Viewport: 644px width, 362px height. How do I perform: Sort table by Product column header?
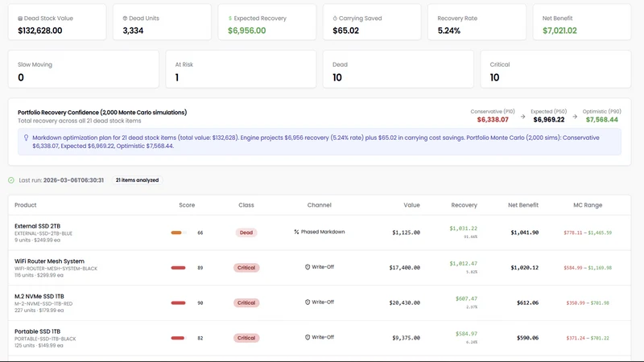[x=26, y=205]
